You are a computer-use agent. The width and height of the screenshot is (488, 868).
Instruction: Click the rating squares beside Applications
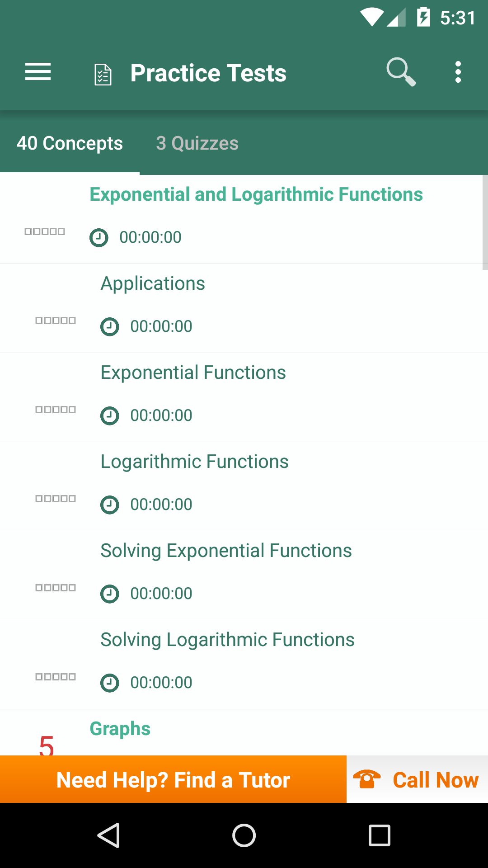coord(56,321)
